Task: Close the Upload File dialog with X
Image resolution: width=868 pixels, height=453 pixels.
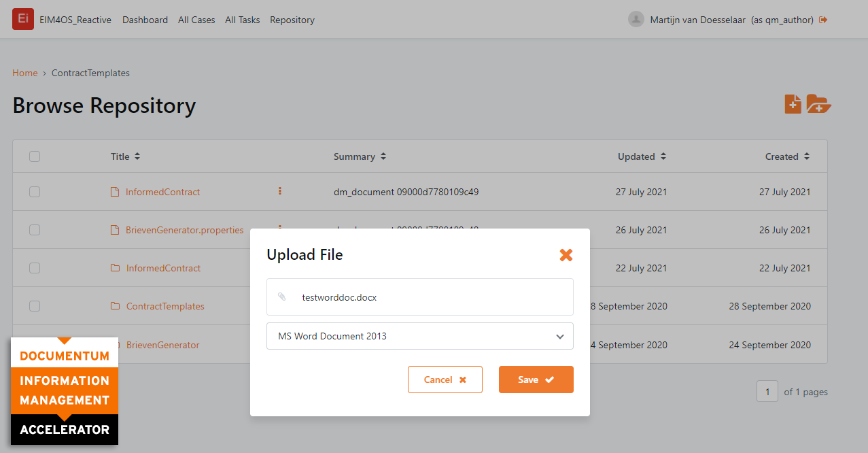Action: click(x=566, y=255)
